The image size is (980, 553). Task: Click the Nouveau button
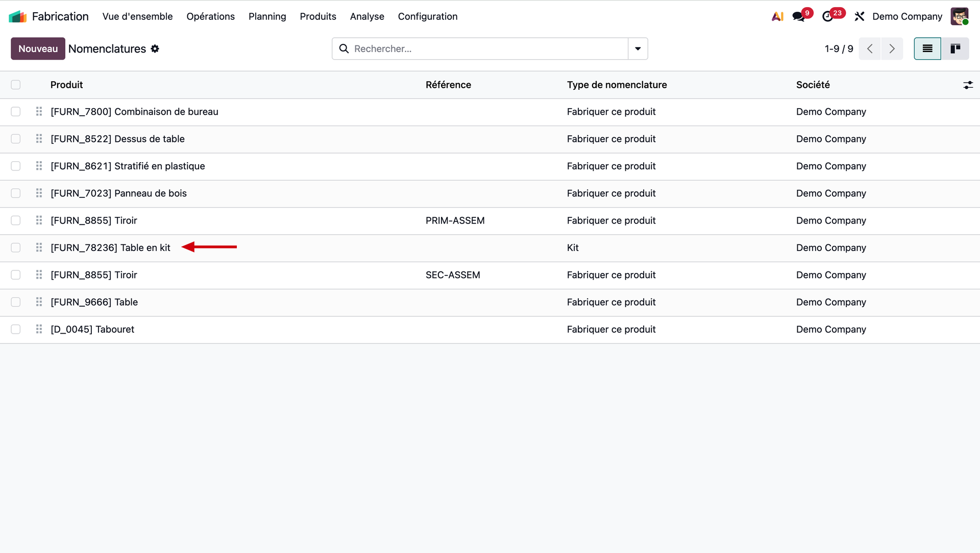[38, 48]
